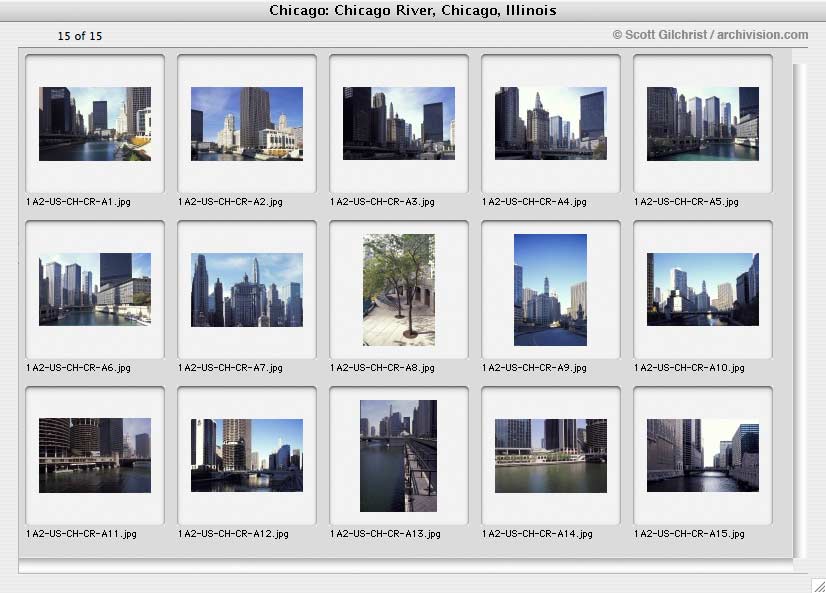Click the file name 1A2-US-CH-CR-A7.jpg

(x=230, y=368)
